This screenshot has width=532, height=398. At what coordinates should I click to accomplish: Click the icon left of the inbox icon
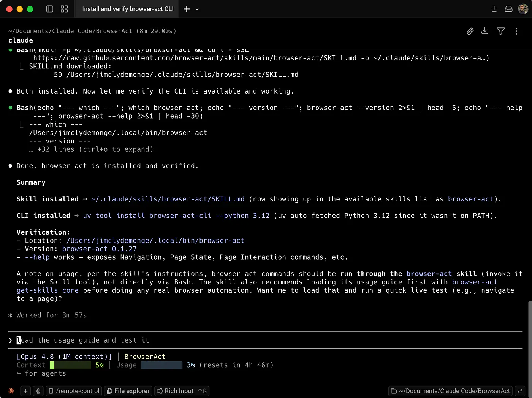tap(494, 9)
